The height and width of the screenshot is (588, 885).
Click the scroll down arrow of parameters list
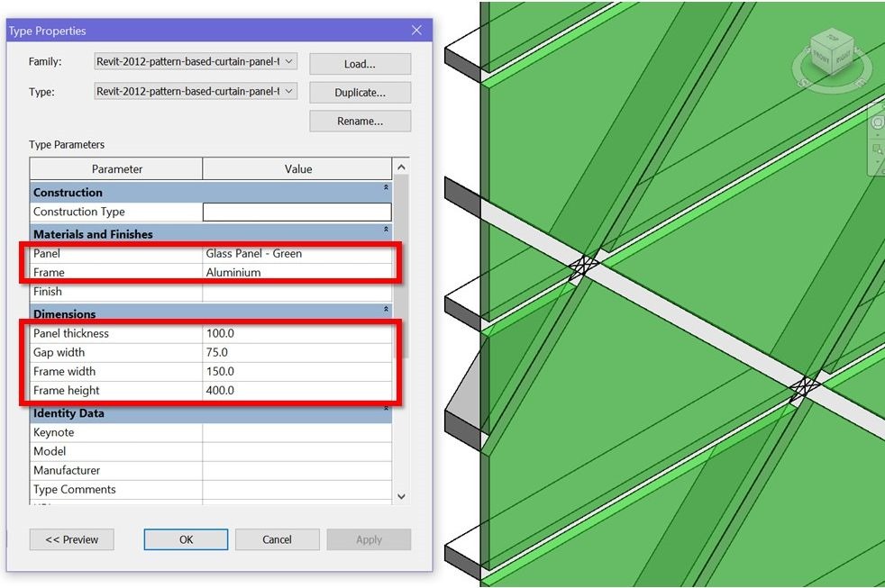pyautogui.click(x=401, y=496)
